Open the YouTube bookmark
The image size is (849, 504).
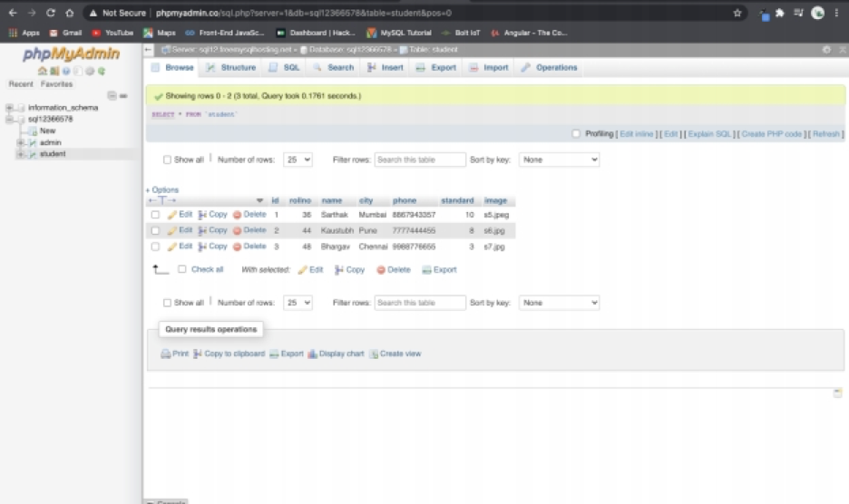[112, 33]
